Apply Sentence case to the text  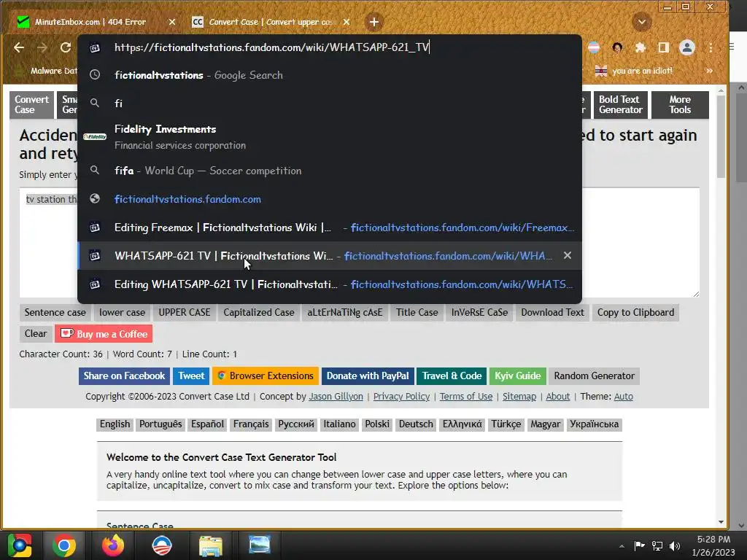(x=55, y=312)
